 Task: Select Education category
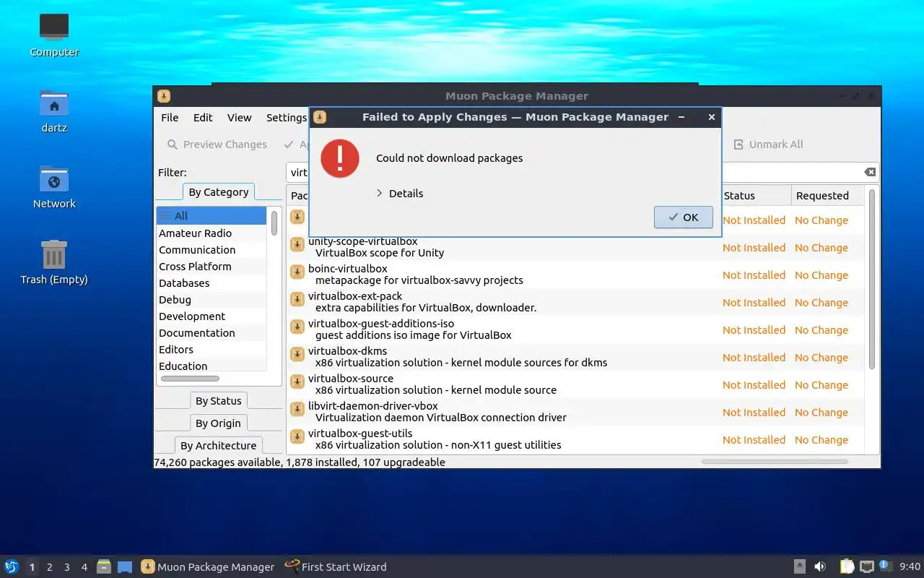pos(212,366)
